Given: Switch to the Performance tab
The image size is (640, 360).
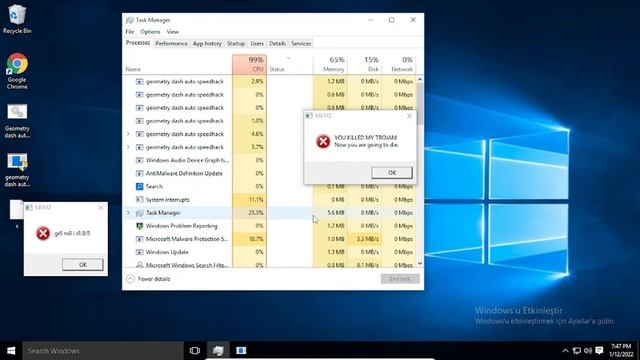Looking at the screenshot, I should coord(171,43).
